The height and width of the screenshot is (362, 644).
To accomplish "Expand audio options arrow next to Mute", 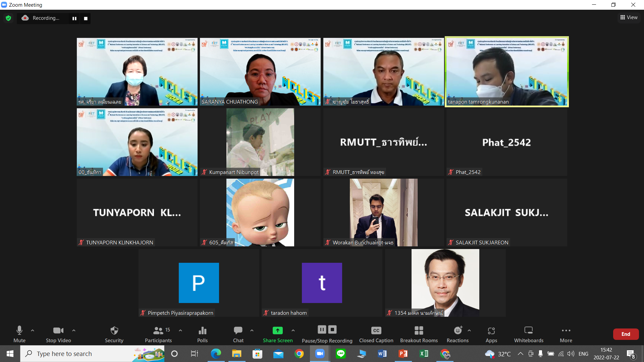I will [x=33, y=330].
